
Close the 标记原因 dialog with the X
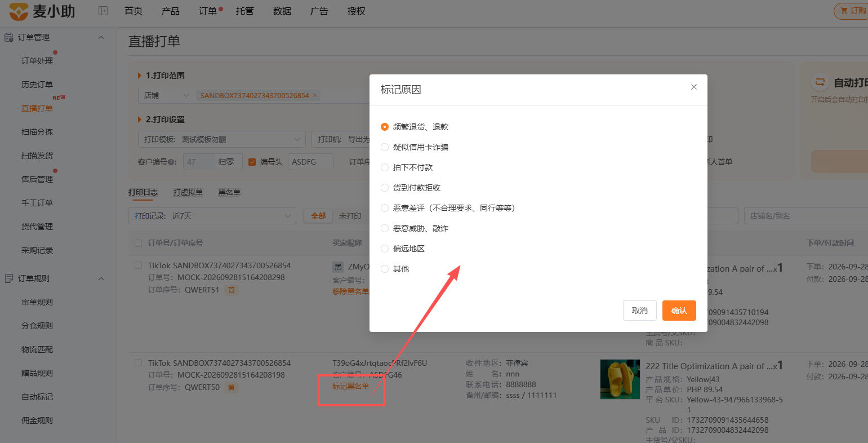pos(694,87)
